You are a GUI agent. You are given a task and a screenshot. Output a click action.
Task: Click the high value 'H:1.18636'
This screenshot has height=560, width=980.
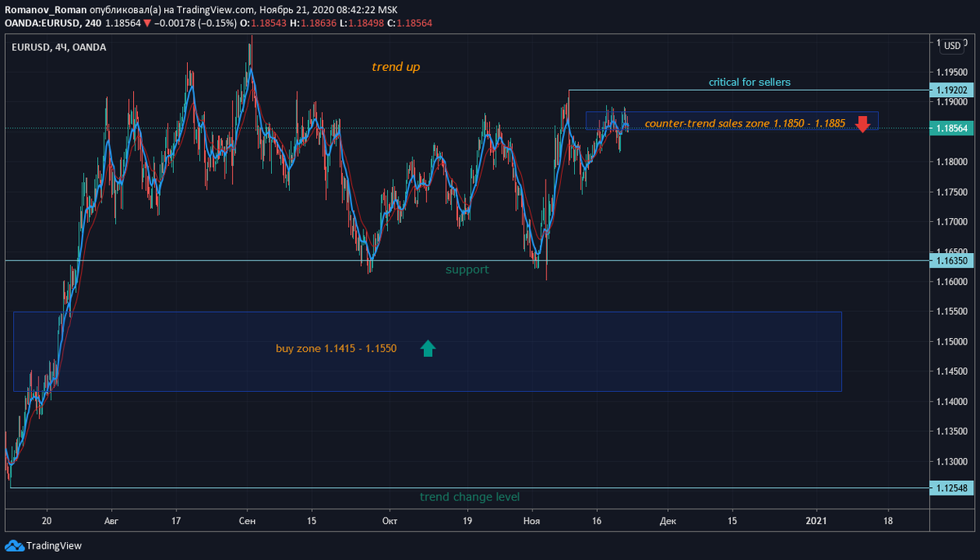[x=314, y=24]
